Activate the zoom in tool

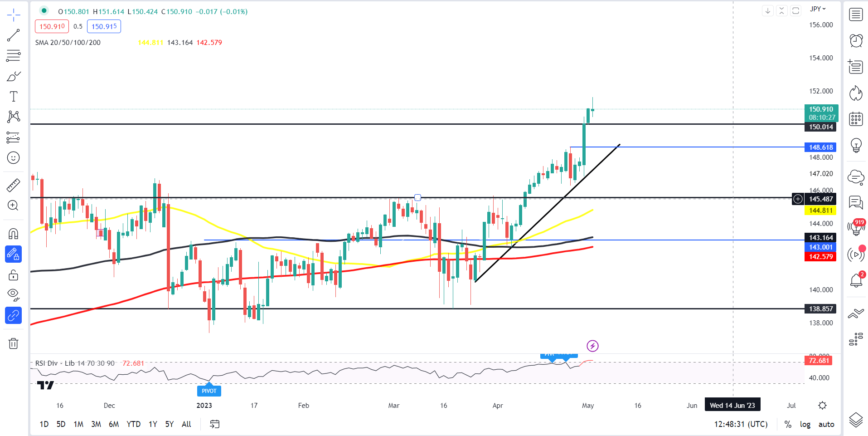click(14, 206)
